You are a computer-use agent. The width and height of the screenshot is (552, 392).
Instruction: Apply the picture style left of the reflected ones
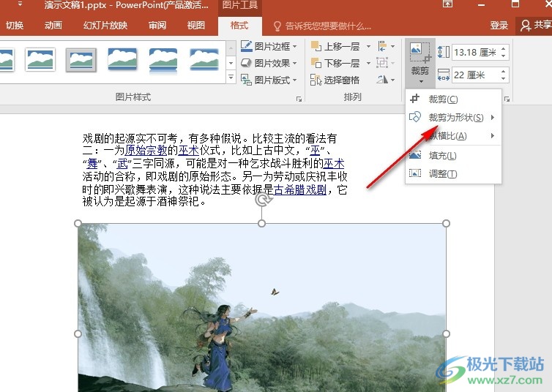pos(122,59)
